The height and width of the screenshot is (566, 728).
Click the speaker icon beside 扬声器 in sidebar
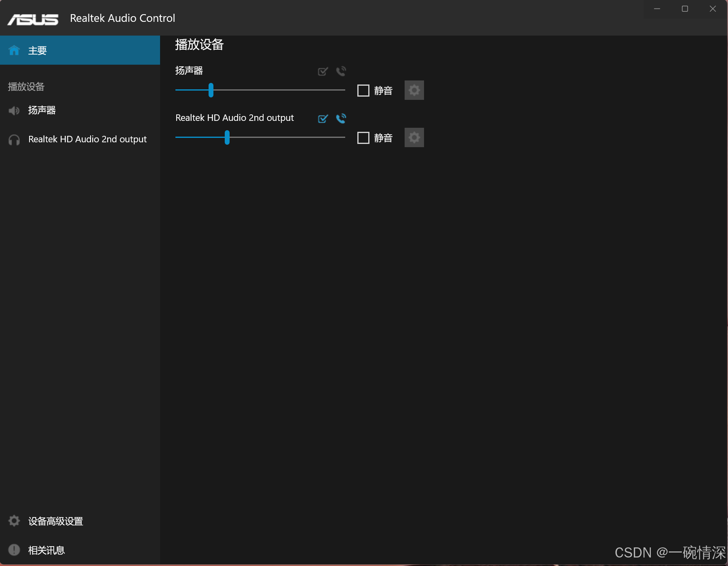click(x=14, y=110)
